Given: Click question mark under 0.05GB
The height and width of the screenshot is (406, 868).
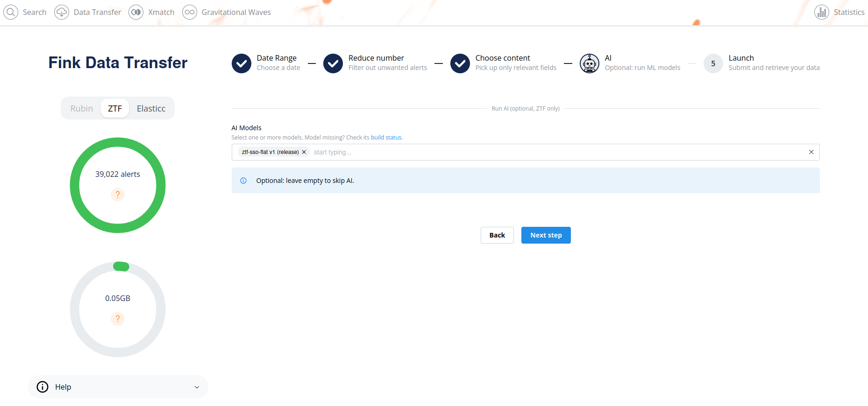Looking at the screenshot, I should (118, 319).
